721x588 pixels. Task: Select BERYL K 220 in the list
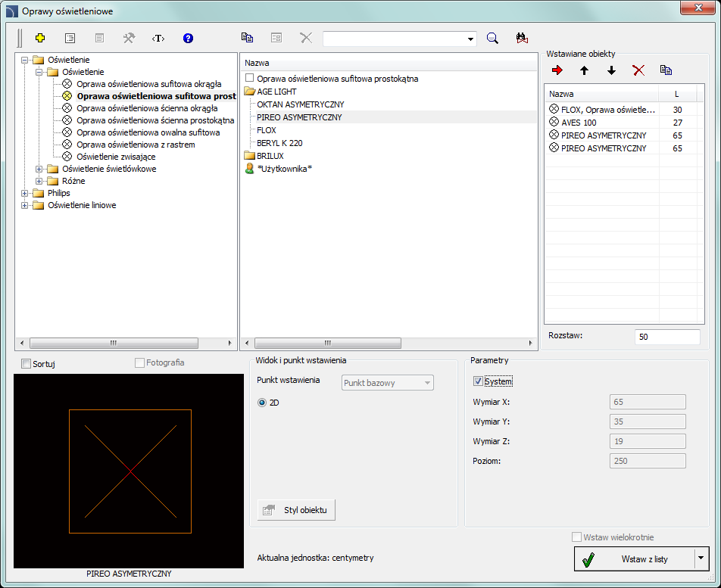[x=279, y=143]
